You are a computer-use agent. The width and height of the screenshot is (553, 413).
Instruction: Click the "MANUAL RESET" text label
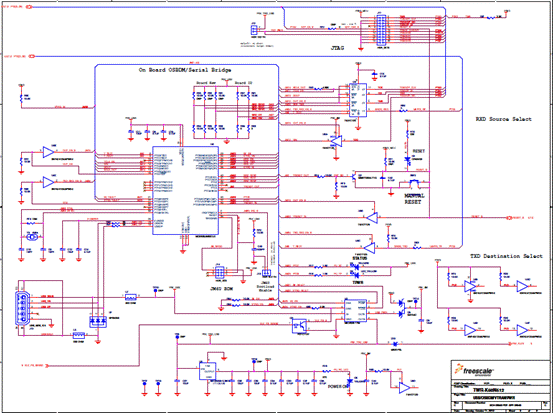tap(414, 199)
